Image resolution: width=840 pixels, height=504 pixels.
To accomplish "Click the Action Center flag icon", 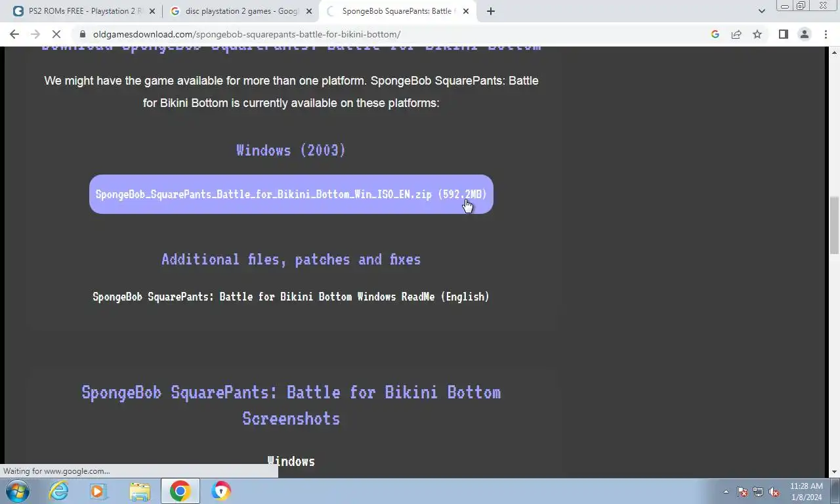I will pyautogui.click(x=742, y=492).
